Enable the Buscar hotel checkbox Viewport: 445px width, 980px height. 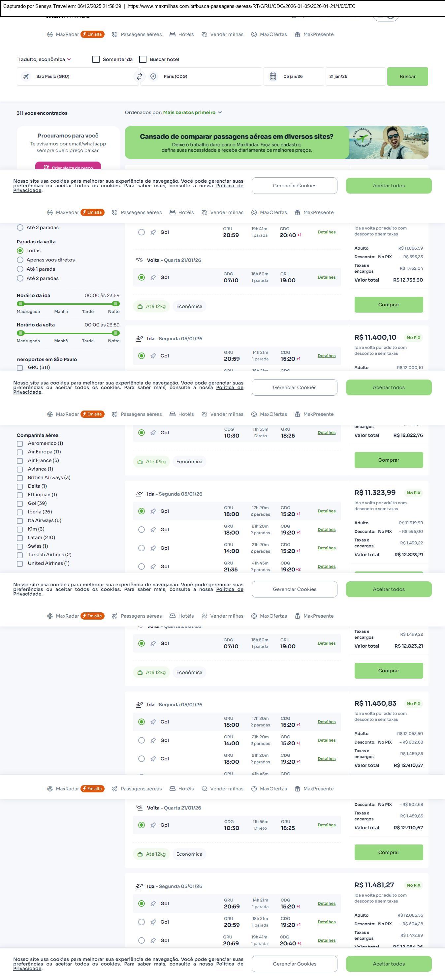tap(143, 59)
